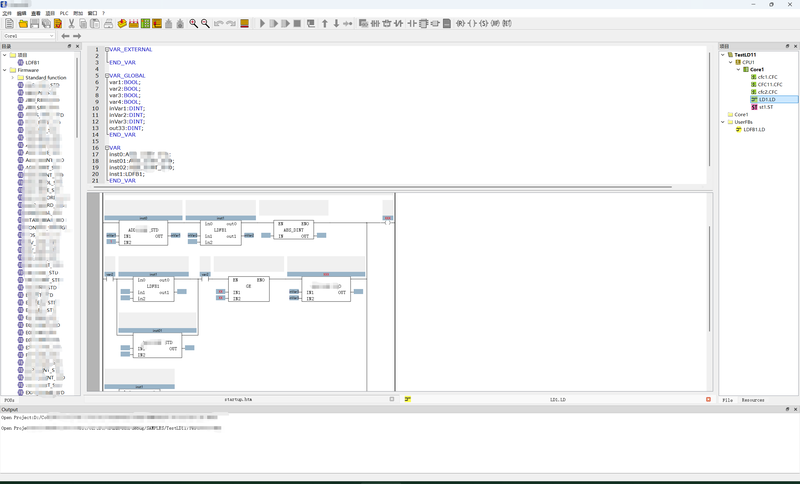Click the New file toolbar icon
The image size is (800, 484).
[8, 23]
